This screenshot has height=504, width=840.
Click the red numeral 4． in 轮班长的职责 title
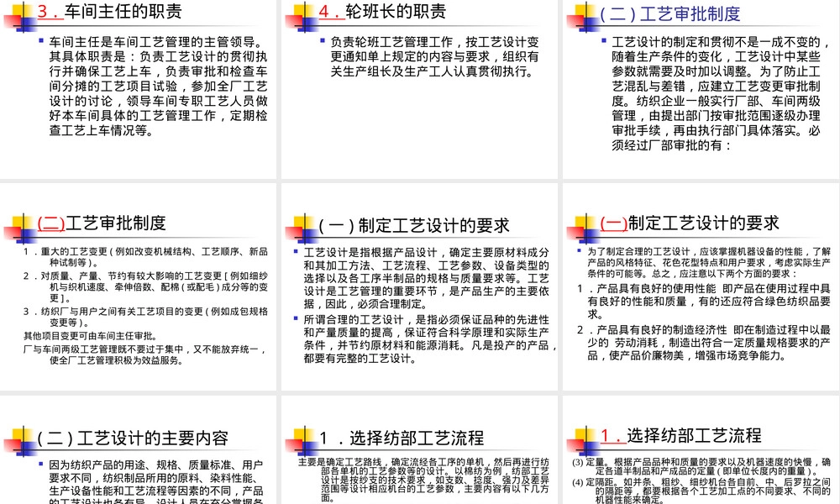[x=331, y=11]
